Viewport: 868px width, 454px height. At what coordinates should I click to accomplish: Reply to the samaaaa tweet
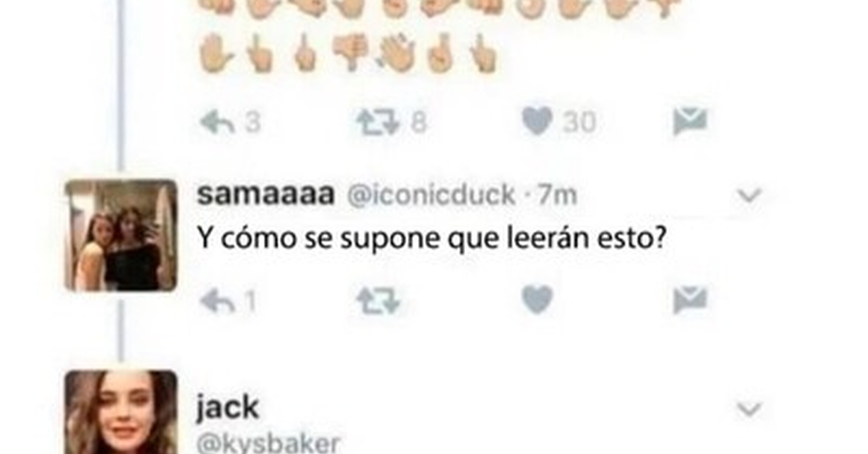coord(217,301)
